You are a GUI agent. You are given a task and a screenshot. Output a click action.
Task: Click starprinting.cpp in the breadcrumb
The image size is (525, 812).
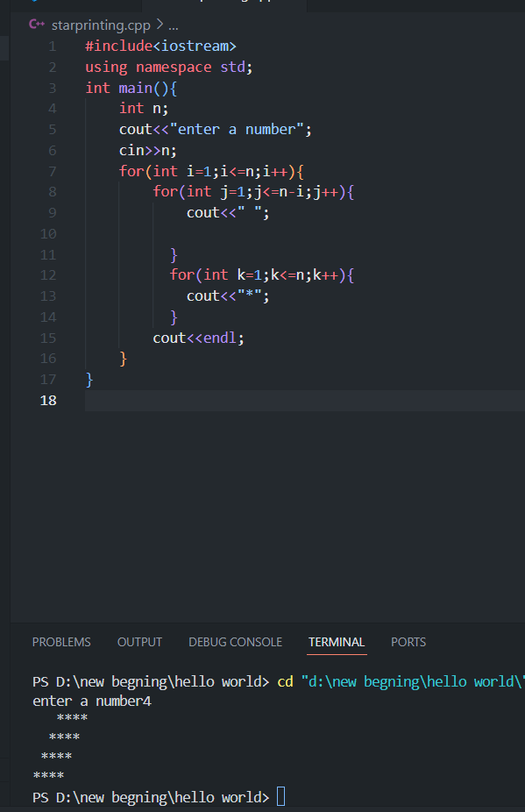coord(101,25)
